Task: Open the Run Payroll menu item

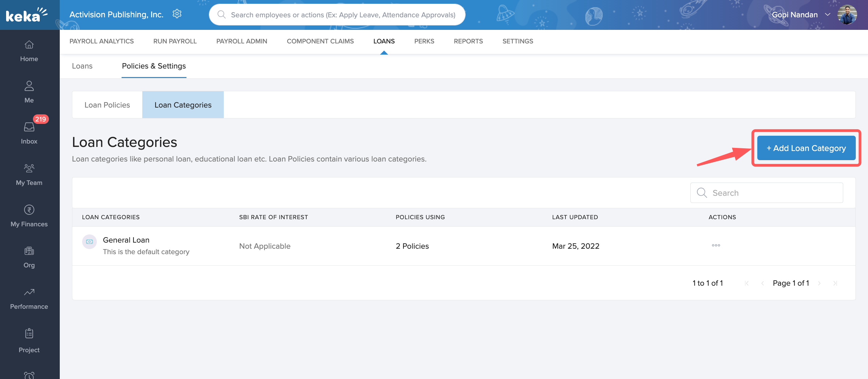Action: 175,41
